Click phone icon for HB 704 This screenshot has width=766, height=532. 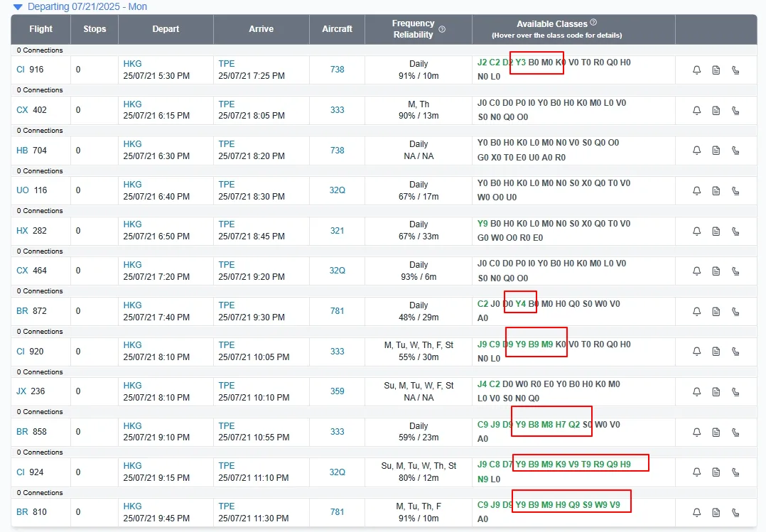[x=735, y=151]
